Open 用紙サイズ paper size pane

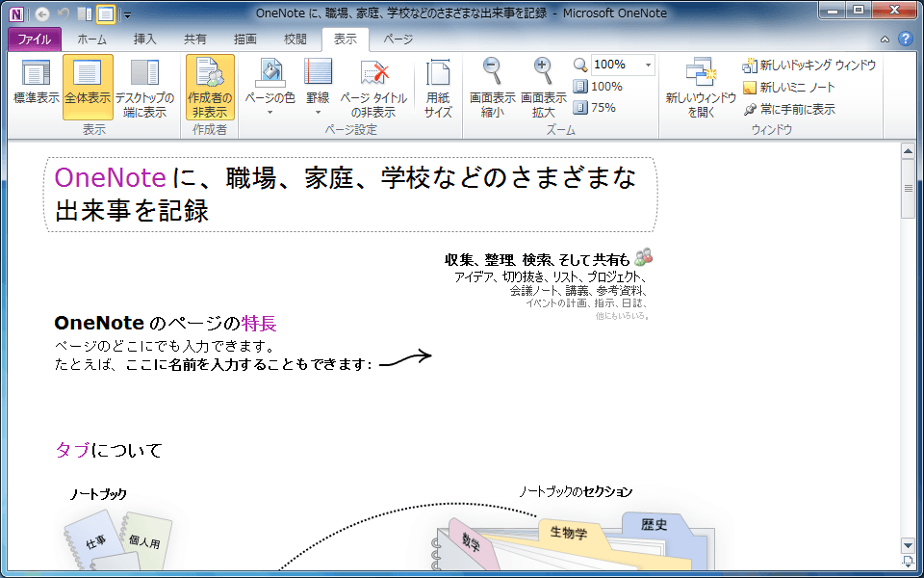coord(438,88)
